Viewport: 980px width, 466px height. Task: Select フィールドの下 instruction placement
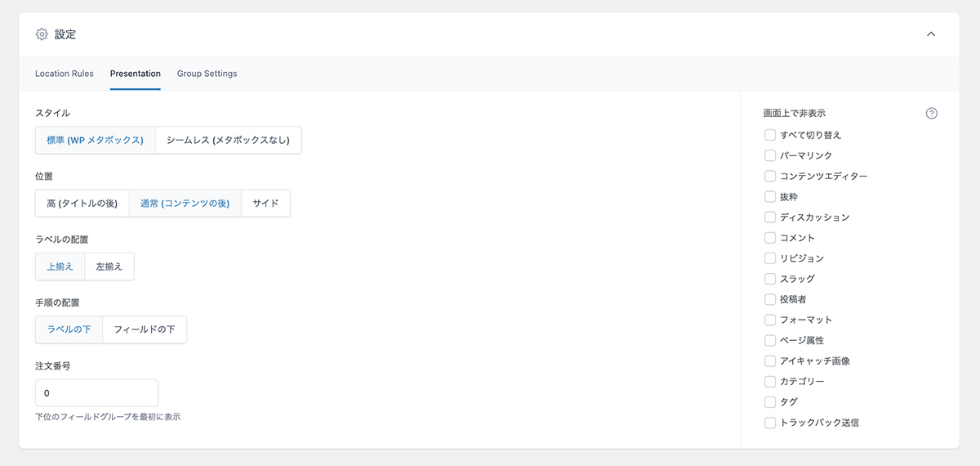click(x=145, y=329)
